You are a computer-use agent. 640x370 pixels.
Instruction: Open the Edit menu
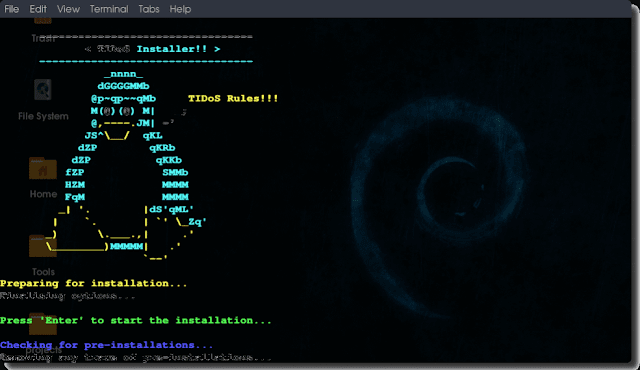[x=38, y=9]
